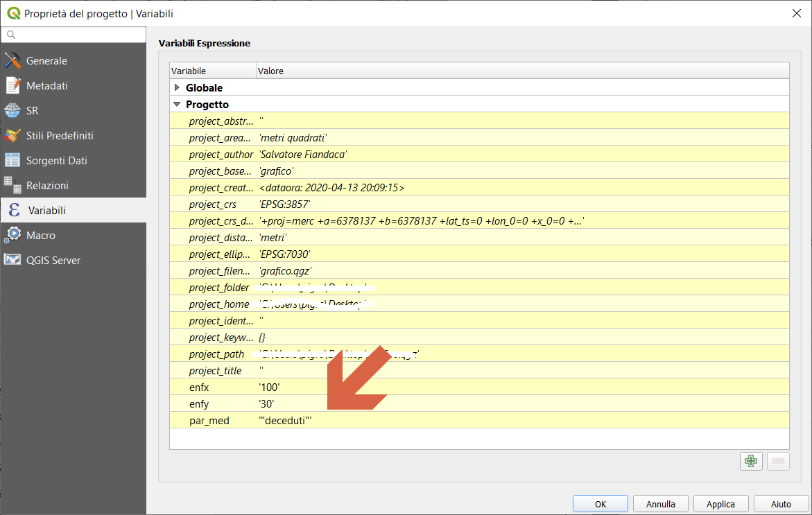Click the Sorgenti Dati table icon

pos(12,161)
